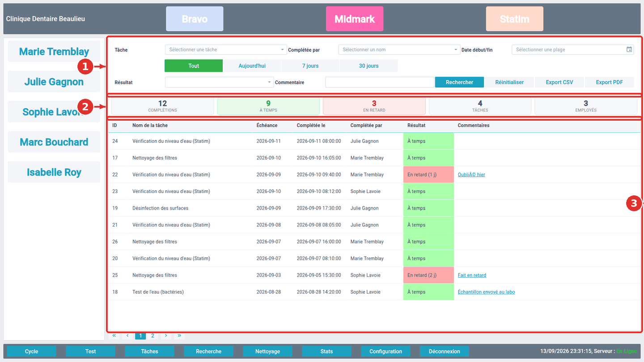Jump to last page with double-right arrow

[179, 336]
